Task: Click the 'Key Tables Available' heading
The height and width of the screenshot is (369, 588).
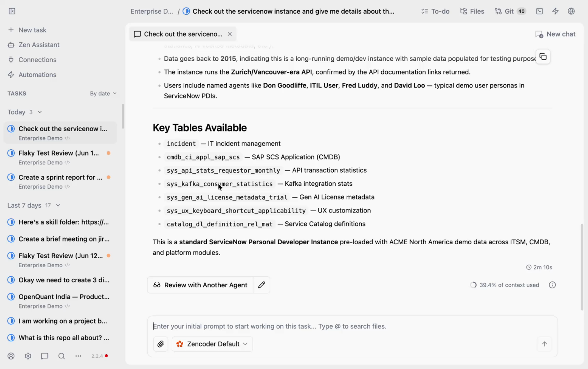Action: click(200, 128)
